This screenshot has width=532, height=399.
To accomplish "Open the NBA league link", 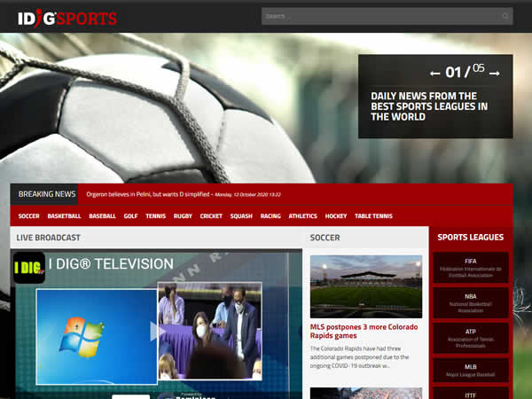I will 471,303.
